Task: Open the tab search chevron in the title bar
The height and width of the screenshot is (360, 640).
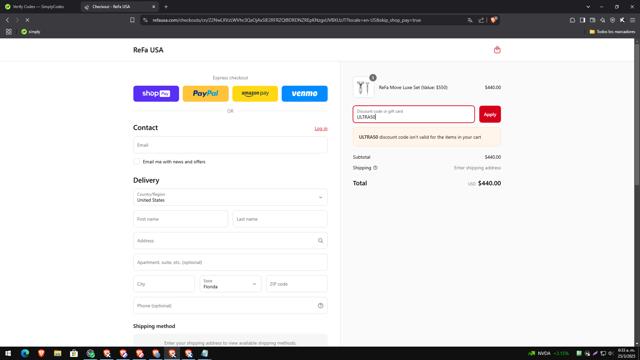Action: click(588, 7)
